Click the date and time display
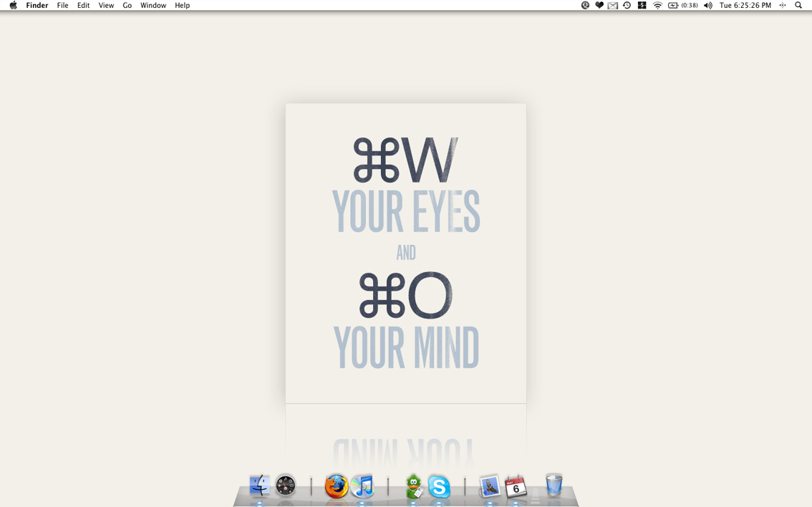 point(745,5)
